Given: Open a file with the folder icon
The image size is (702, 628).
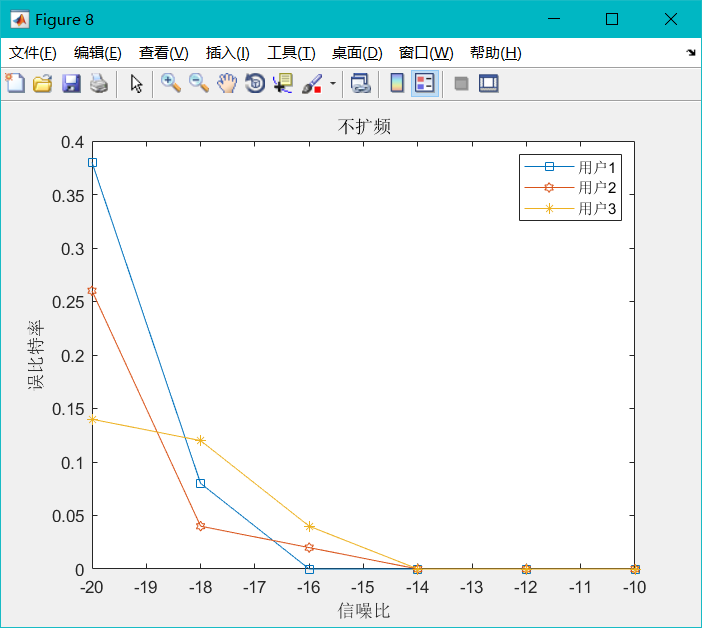Looking at the screenshot, I should [x=43, y=83].
